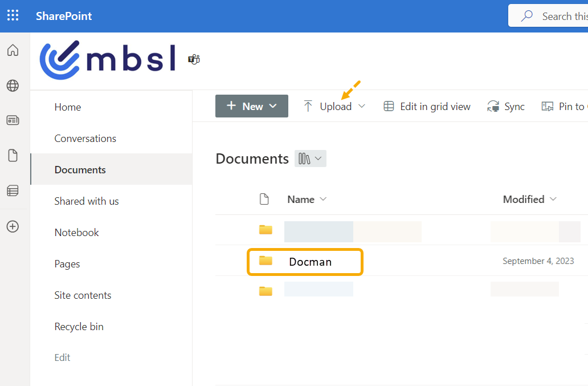Viewport: 588px width, 386px height.
Task: Open Pages in the site navigation
Action: (67, 264)
